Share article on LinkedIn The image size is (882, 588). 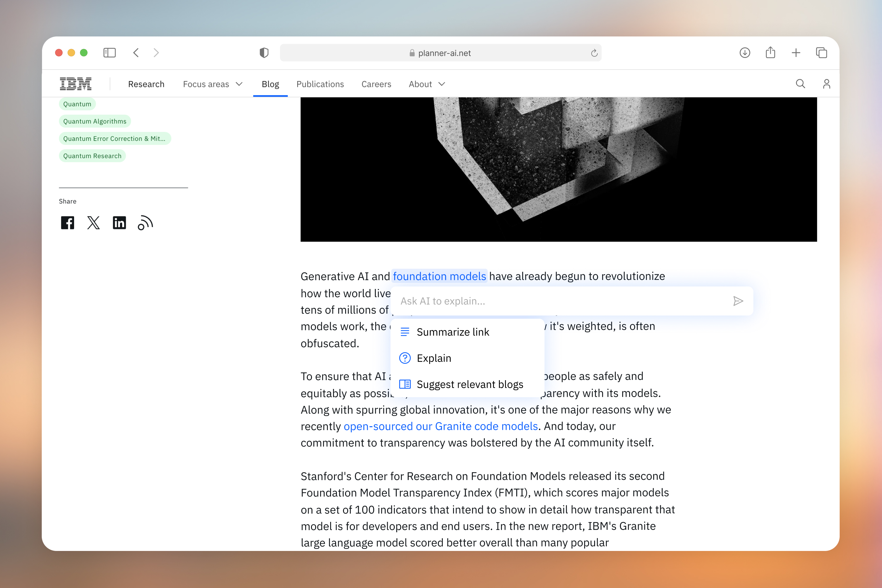[x=119, y=223]
